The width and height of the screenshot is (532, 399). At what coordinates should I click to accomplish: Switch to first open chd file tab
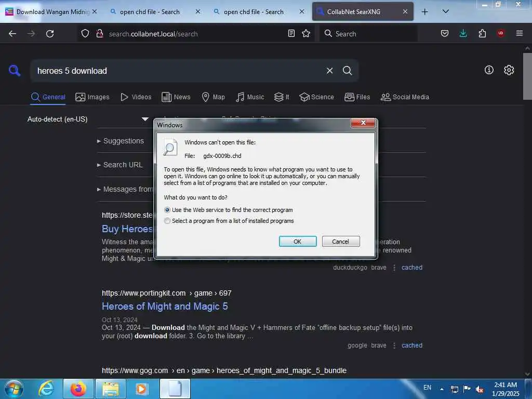[x=150, y=11]
